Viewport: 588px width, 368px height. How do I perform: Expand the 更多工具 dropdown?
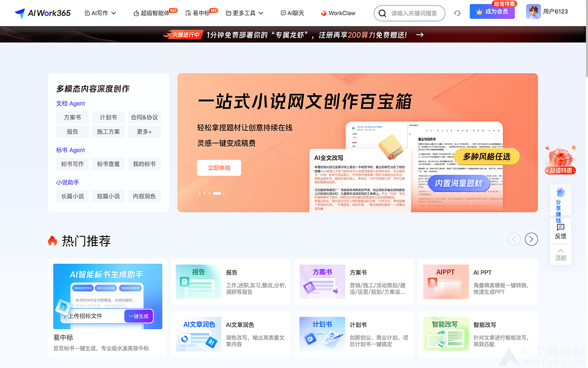tap(245, 13)
